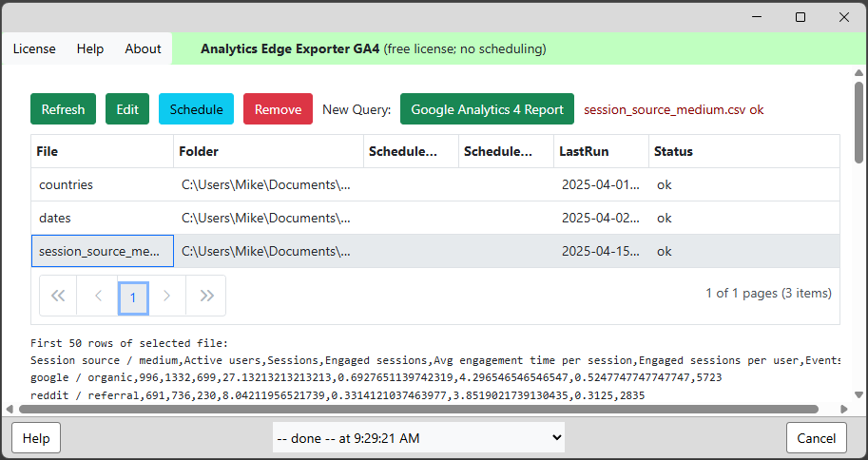This screenshot has width=868, height=460.
Task: Click the horizontal scrollbar thumb
Action: tap(418, 409)
